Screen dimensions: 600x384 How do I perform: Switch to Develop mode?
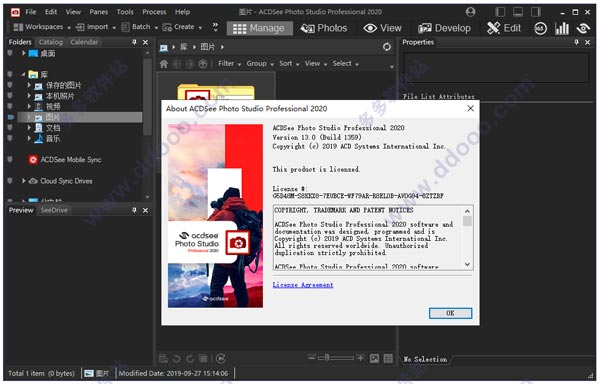coord(444,28)
